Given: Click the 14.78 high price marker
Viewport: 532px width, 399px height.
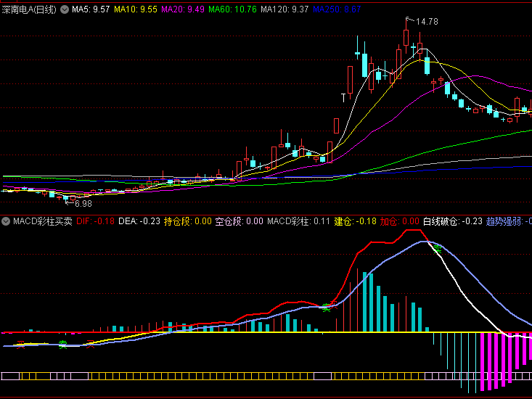Looking at the screenshot, I should point(427,22).
